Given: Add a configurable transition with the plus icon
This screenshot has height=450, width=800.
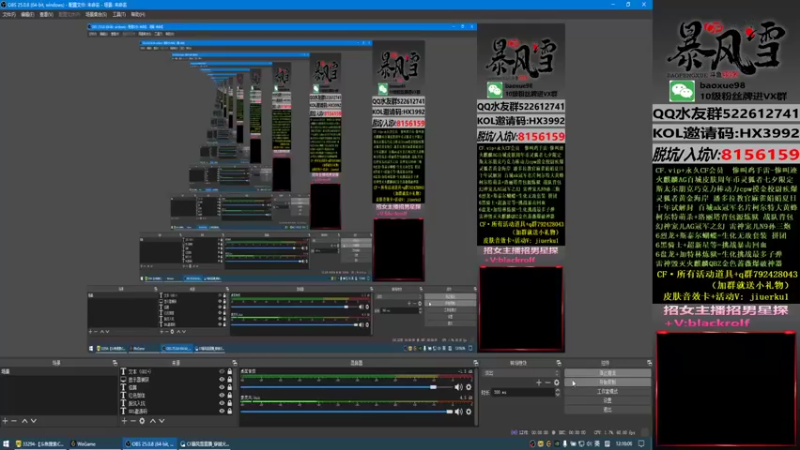Looking at the screenshot, I should pyautogui.click(x=538, y=383).
